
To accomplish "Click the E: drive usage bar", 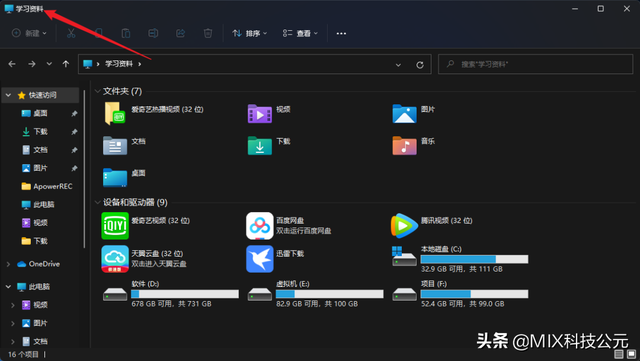I will (330, 294).
